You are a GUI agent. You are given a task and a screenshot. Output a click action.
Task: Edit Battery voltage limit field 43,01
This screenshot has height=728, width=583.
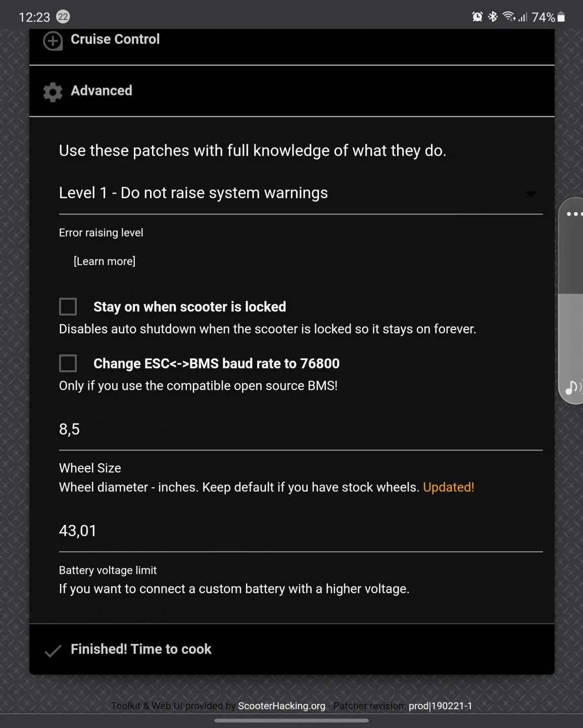coord(301,531)
